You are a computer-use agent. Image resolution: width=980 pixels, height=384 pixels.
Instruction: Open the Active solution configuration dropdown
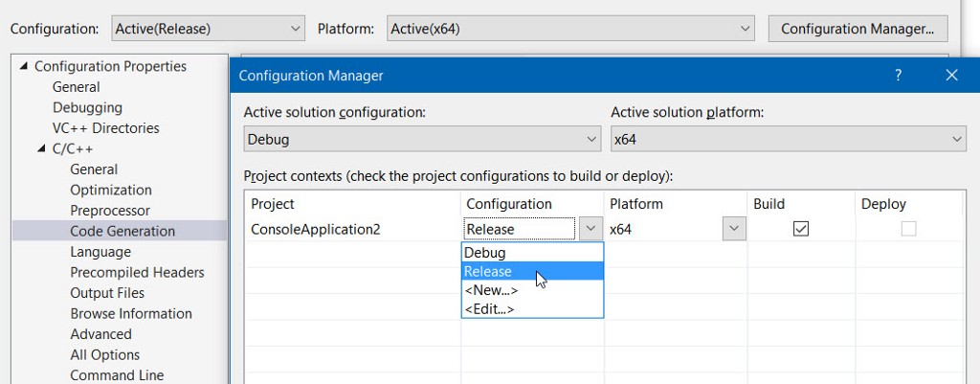[x=422, y=140]
